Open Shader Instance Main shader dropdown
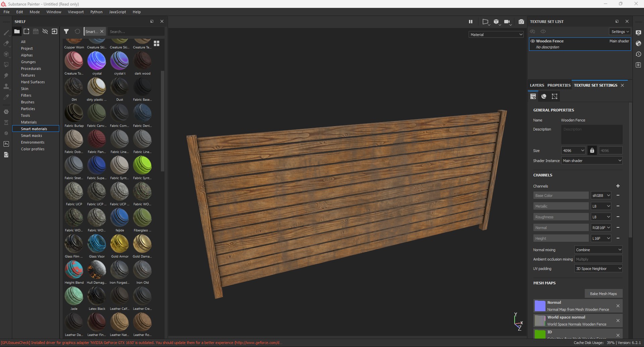Screen dimensions: 644x347 (x=592, y=161)
